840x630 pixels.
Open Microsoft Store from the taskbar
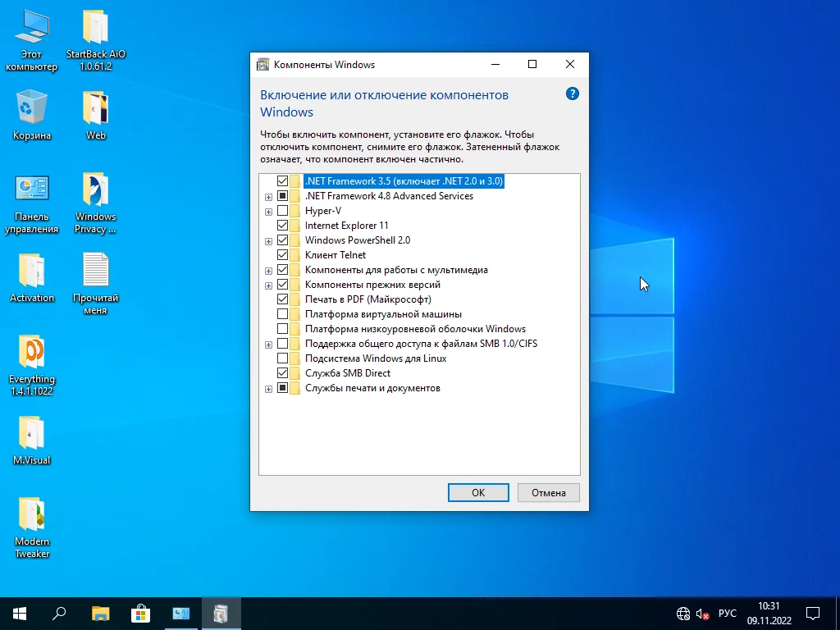[x=140, y=613]
